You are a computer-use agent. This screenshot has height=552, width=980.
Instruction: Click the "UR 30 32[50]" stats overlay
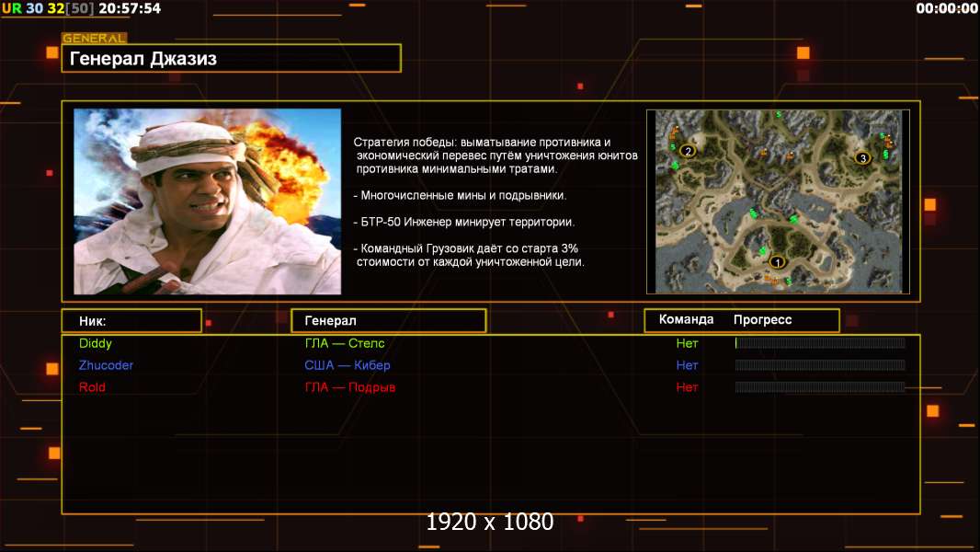pos(48,8)
